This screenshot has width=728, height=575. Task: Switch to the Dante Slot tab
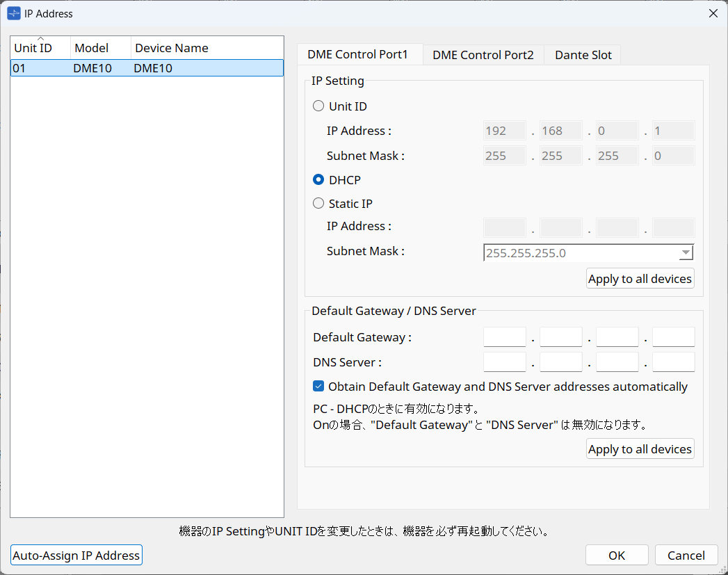pos(582,54)
